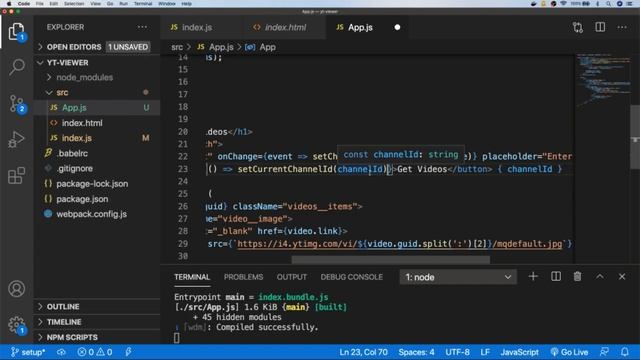Screen dimensions: 640x360
Task: Open the feedback icon in status bar
Action: point(604,352)
